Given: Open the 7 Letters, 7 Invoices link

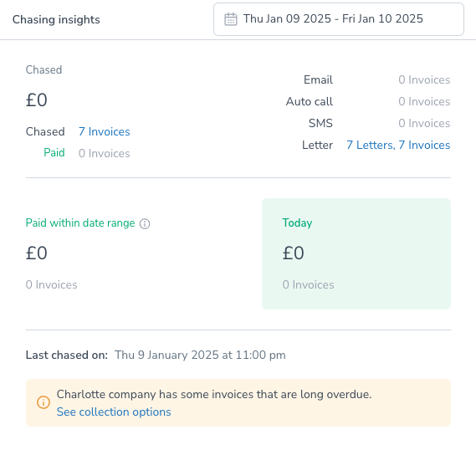Looking at the screenshot, I should point(398,145).
